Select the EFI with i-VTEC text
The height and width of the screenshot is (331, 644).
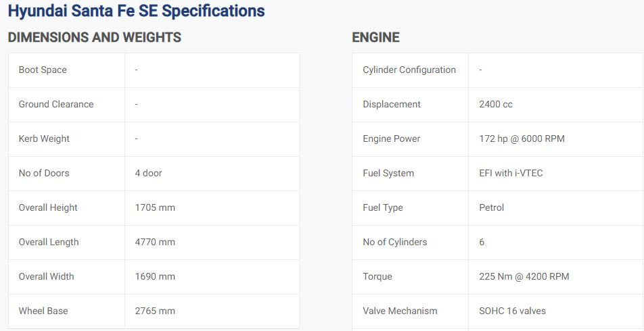(x=511, y=173)
